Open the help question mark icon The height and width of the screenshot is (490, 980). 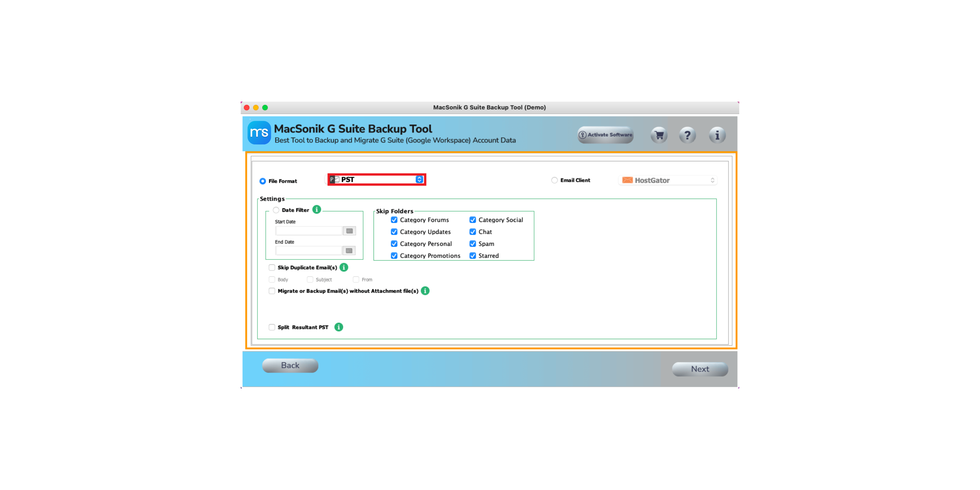tap(687, 135)
